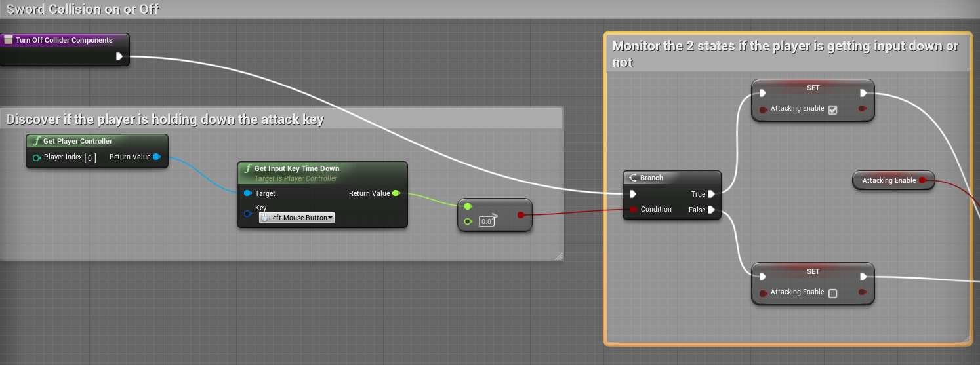Click the Target pin on Get Input Key Time Down
Image resolution: width=980 pixels, height=365 pixels.
coord(247,193)
